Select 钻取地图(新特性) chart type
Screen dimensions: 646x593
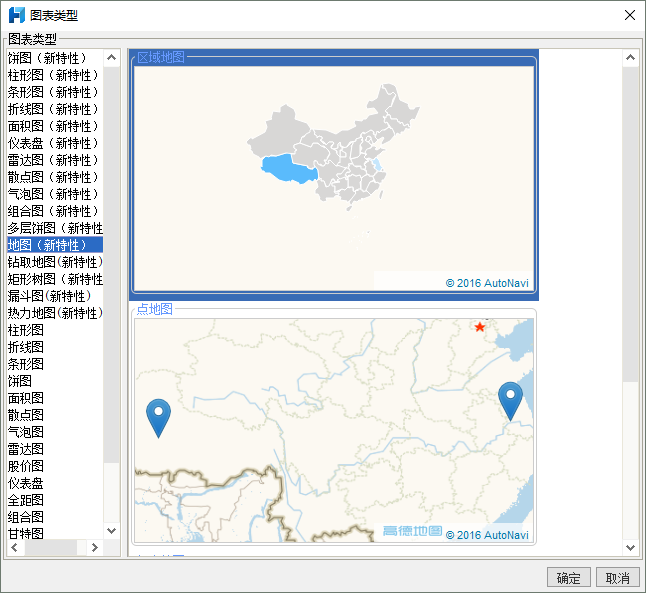(55, 262)
